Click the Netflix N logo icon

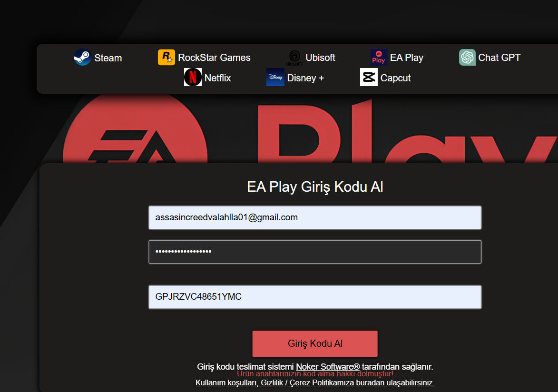[193, 77]
